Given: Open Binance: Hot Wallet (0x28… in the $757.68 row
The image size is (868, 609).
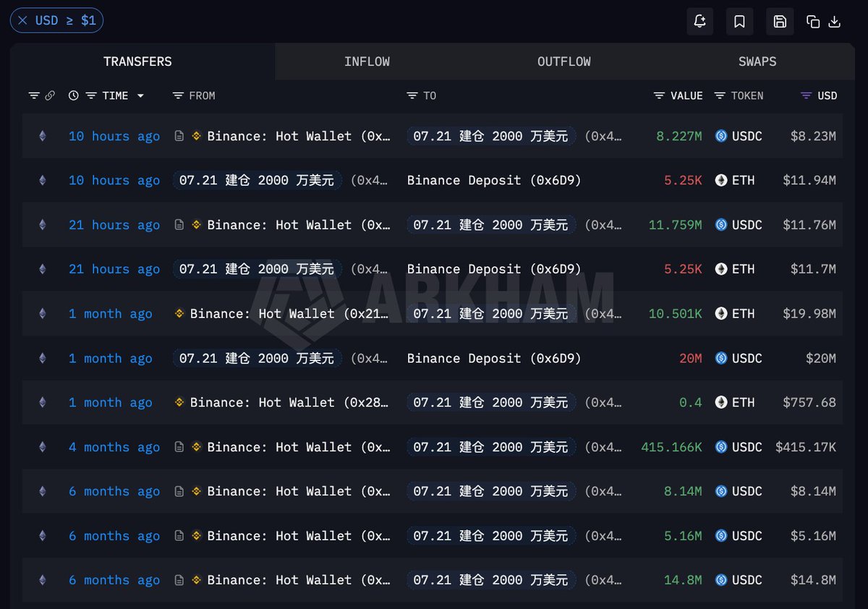Looking at the screenshot, I should [290, 402].
